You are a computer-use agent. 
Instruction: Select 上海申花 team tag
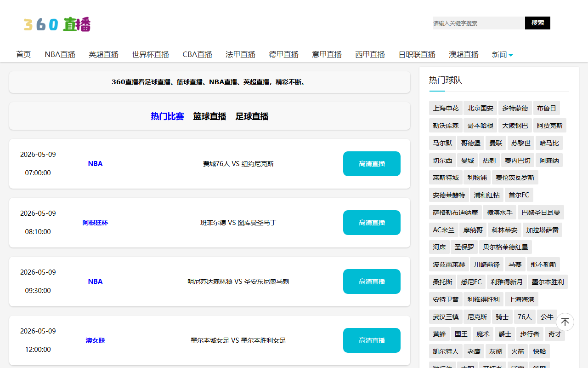point(446,108)
